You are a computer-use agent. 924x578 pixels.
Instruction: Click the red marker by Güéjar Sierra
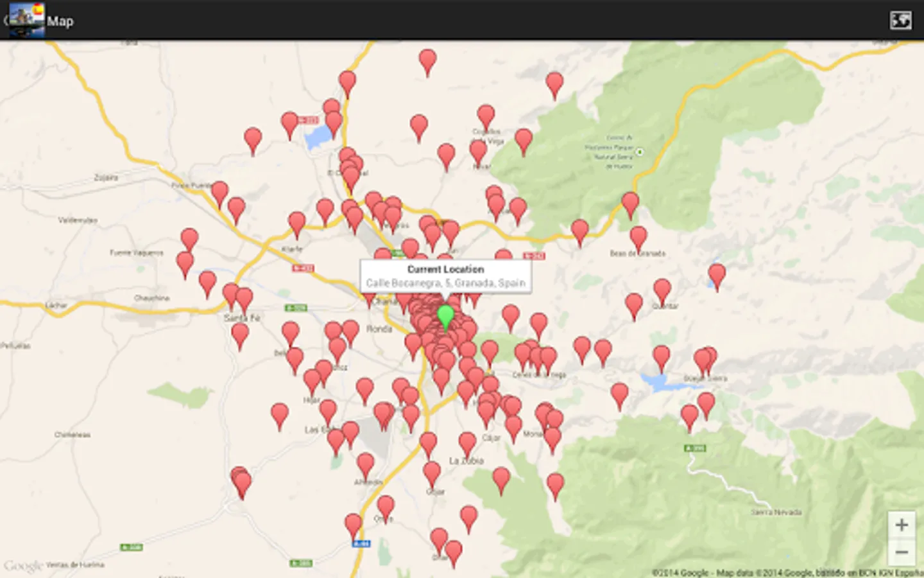[703, 357]
